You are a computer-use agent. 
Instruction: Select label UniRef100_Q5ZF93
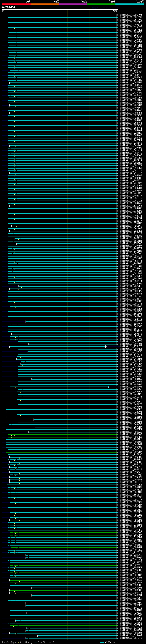(131, 419)
